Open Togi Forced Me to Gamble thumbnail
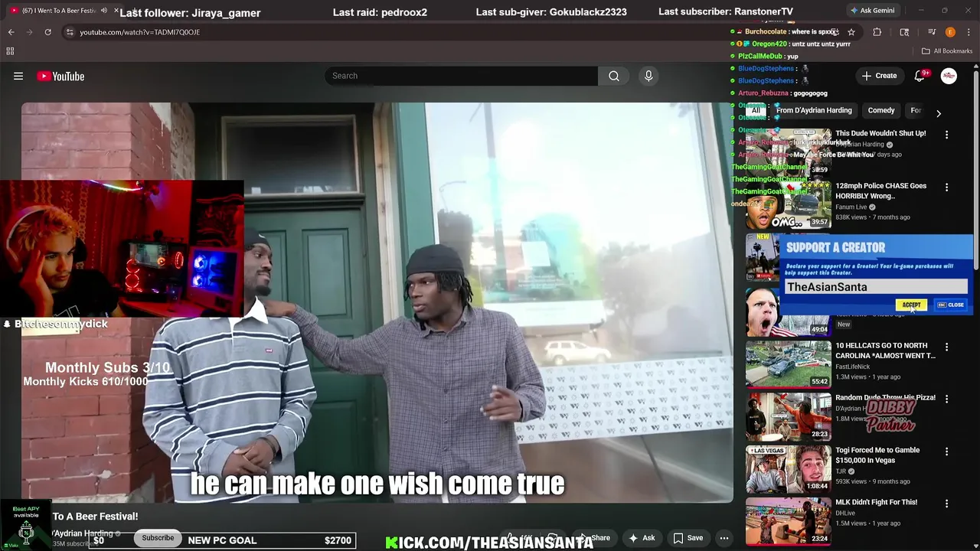The height and width of the screenshot is (551, 980). tap(789, 469)
